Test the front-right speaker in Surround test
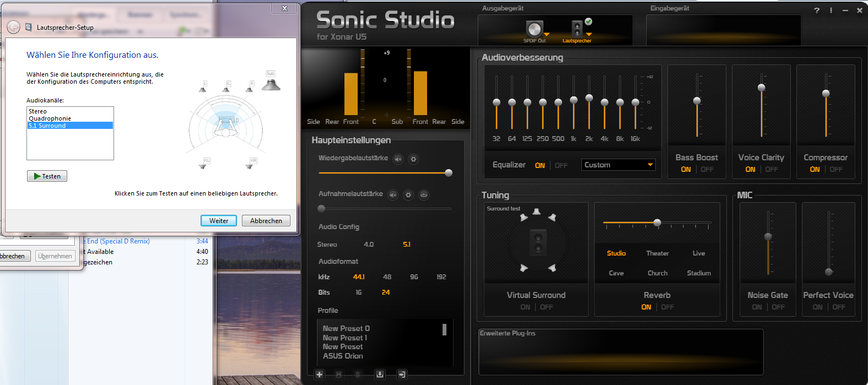The width and height of the screenshot is (868, 385). (552, 218)
